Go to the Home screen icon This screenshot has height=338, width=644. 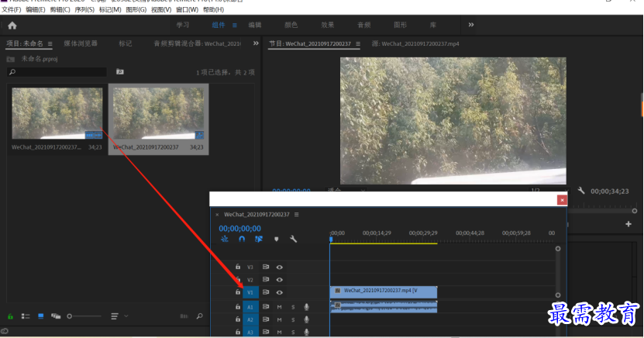click(12, 26)
